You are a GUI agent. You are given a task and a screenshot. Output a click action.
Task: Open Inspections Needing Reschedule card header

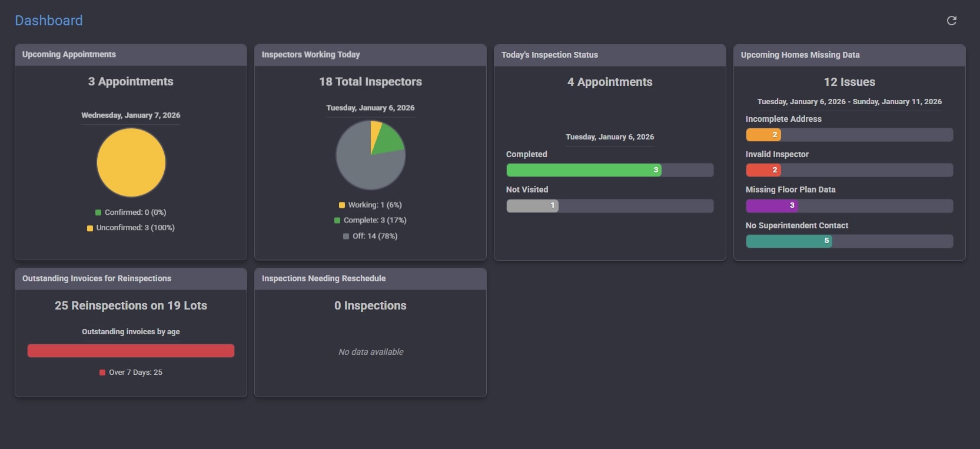click(x=370, y=279)
